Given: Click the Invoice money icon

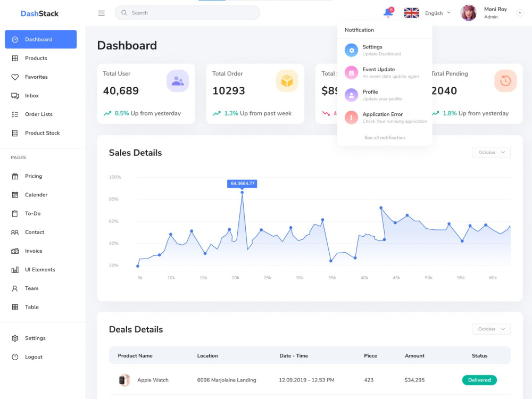Looking at the screenshot, I should (15, 251).
